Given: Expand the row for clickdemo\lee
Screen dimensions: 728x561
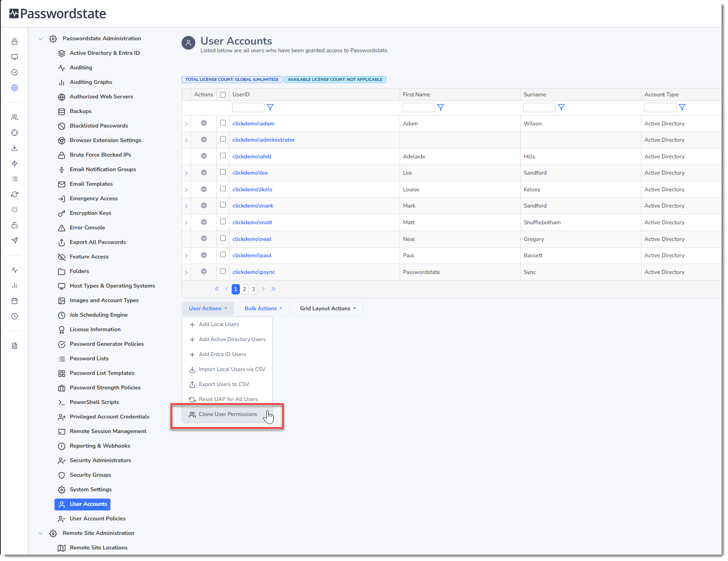Looking at the screenshot, I should click(x=186, y=173).
